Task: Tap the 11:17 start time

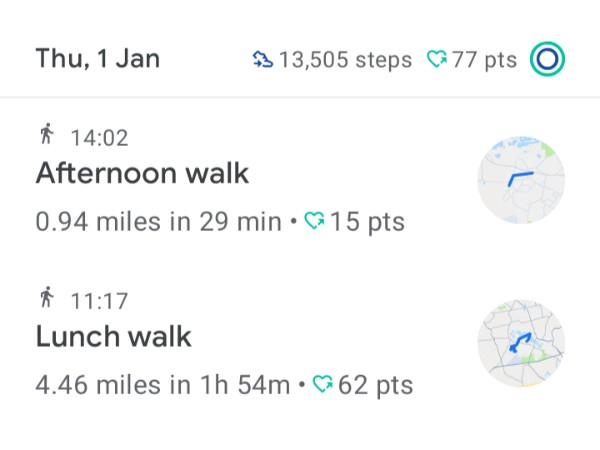Action: point(99,299)
